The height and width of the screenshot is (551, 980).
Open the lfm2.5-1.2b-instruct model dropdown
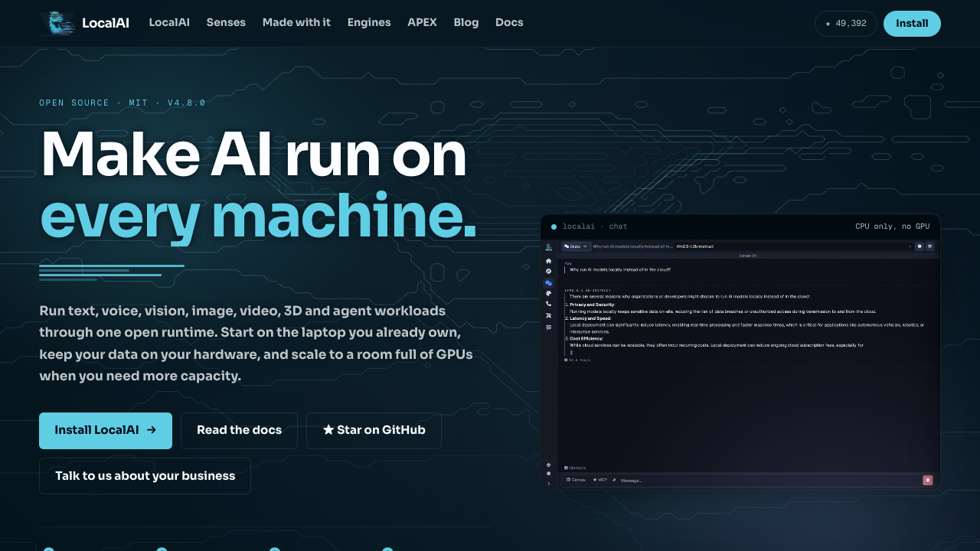pyautogui.click(x=793, y=246)
